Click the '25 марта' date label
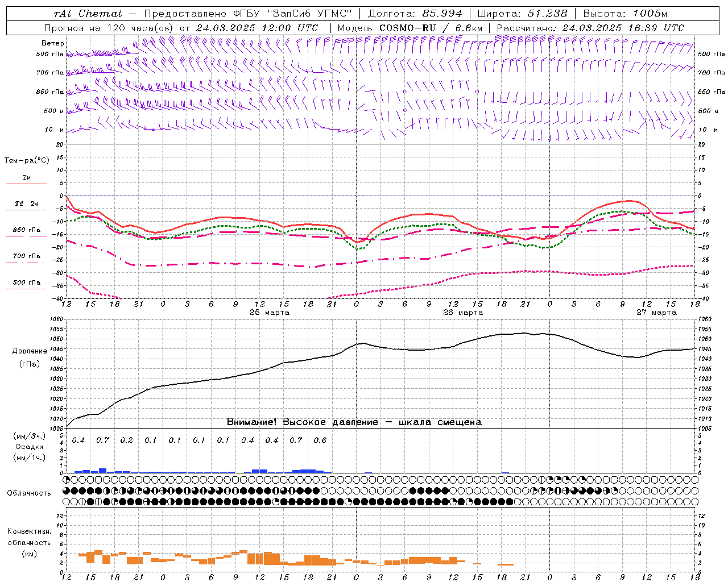The image size is (728, 582). tap(270, 313)
